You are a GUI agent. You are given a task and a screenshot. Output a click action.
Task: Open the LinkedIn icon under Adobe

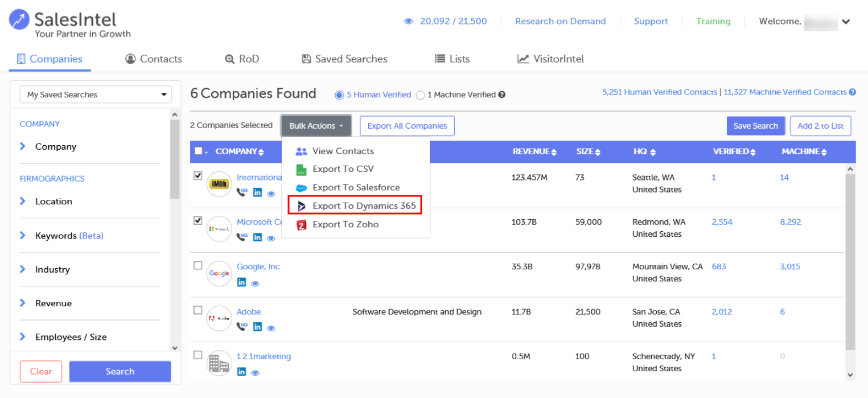(x=257, y=327)
